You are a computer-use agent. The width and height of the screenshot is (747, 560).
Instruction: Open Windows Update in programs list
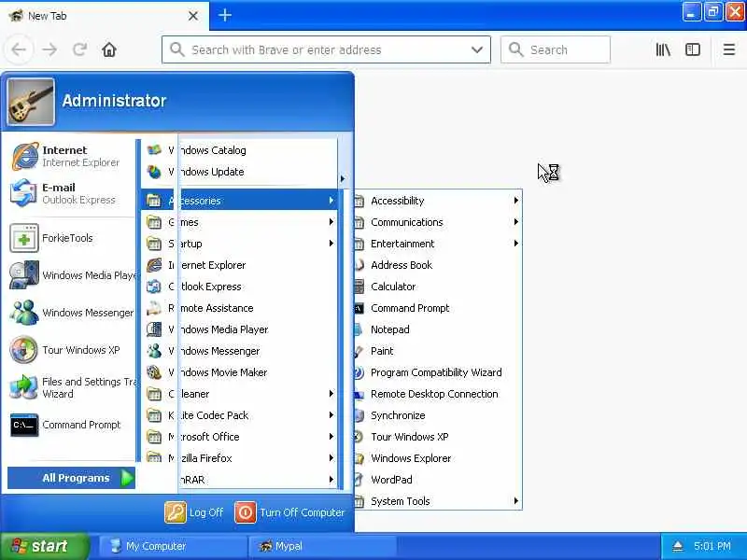[x=240, y=172]
